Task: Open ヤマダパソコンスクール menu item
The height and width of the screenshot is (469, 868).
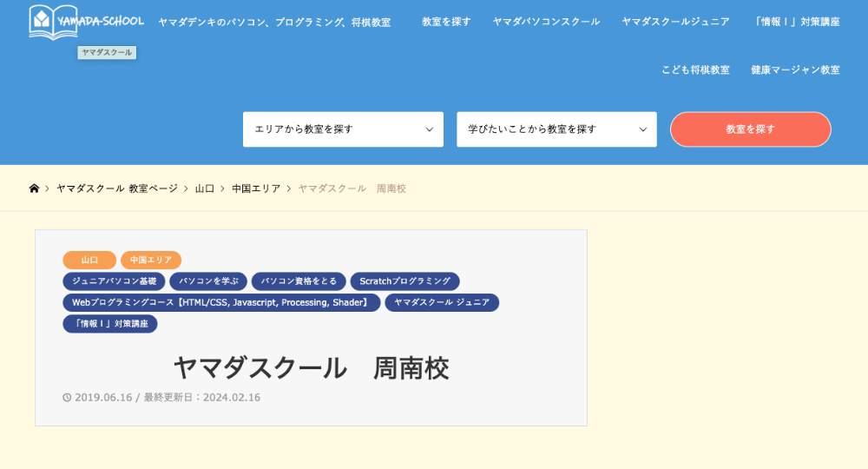Action: 546,22
